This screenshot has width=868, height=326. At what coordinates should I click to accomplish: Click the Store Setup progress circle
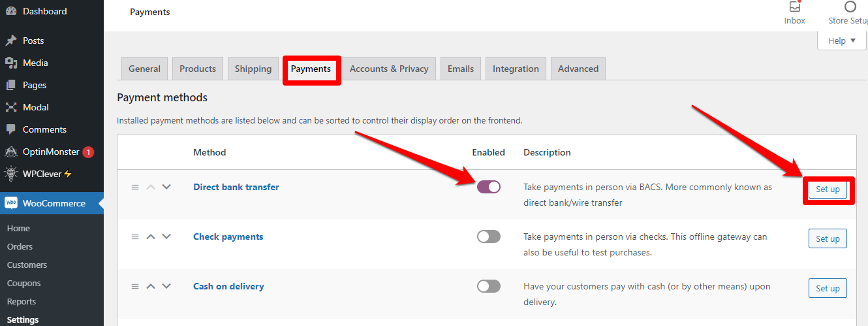pyautogui.click(x=850, y=7)
